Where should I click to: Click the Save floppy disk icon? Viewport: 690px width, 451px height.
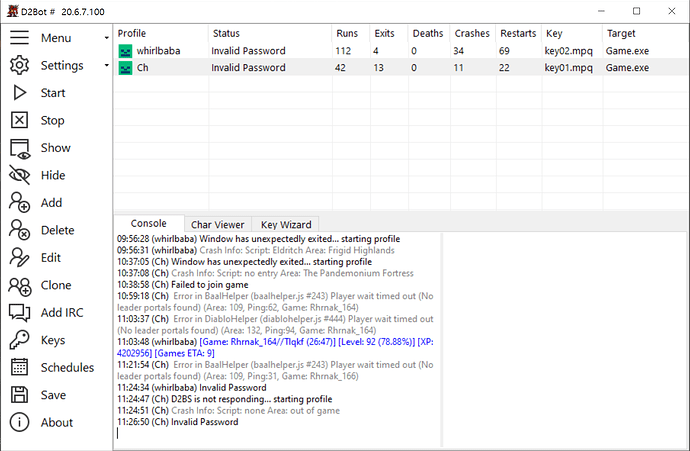[19, 395]
